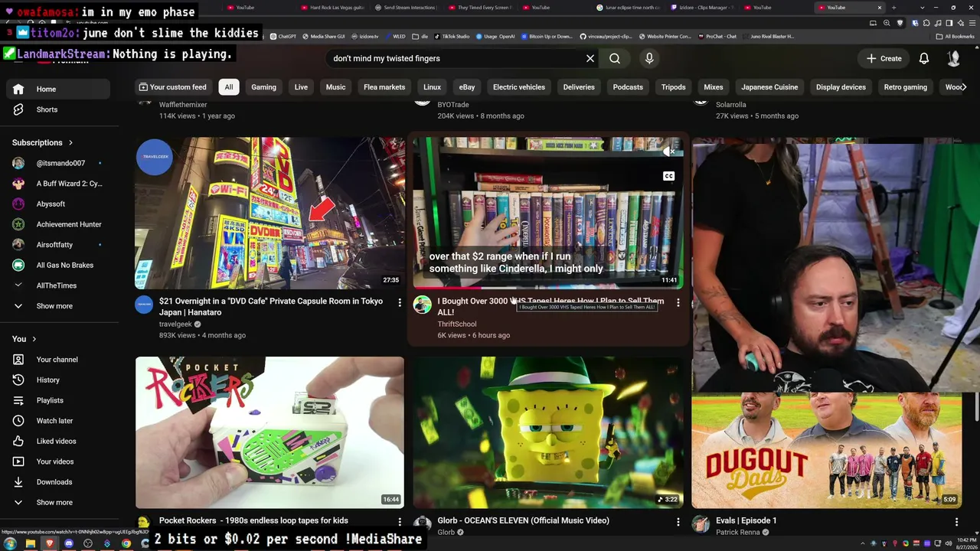Open Playlists in the sidebar

[x=58, y=400]
